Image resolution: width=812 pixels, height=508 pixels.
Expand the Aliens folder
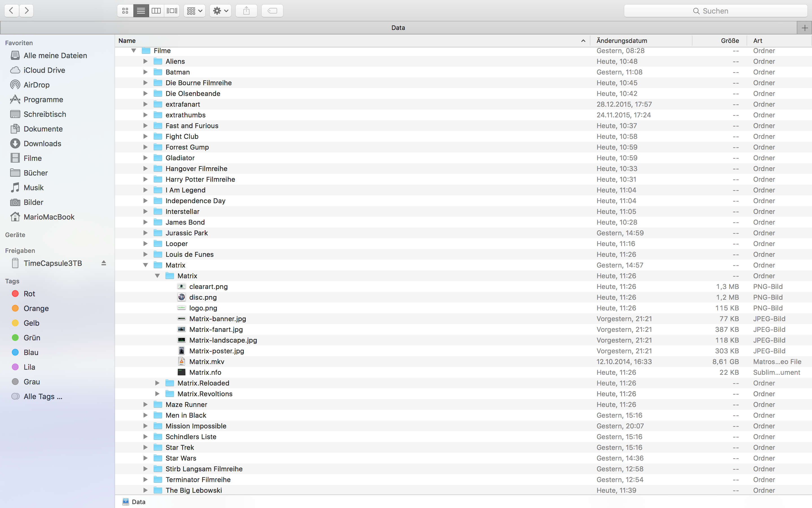145,62
